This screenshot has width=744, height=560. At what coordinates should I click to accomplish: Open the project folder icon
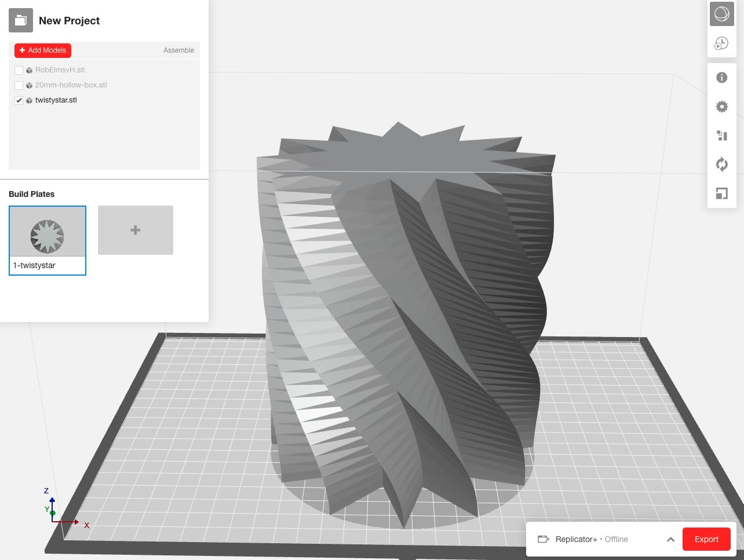20,20
